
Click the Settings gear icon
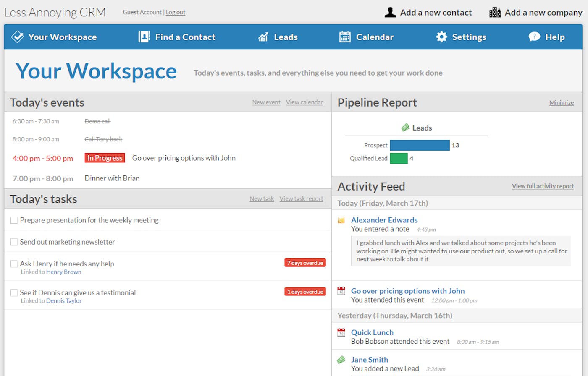point(441,37)
